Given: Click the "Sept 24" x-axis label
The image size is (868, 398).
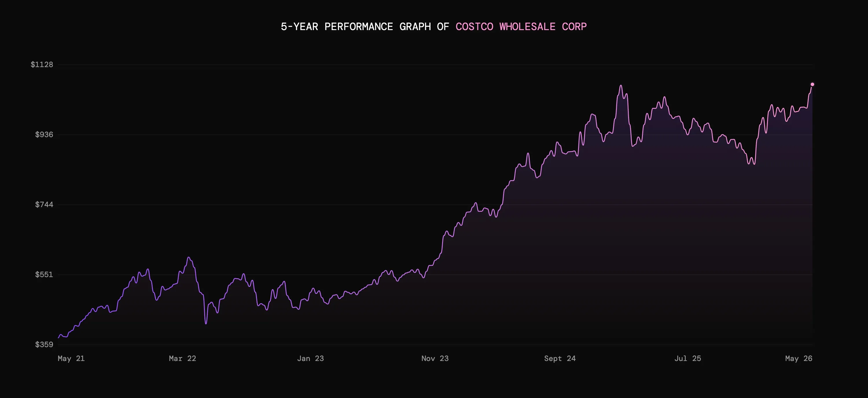Looking at the screenshot, I should pos(560,359).
